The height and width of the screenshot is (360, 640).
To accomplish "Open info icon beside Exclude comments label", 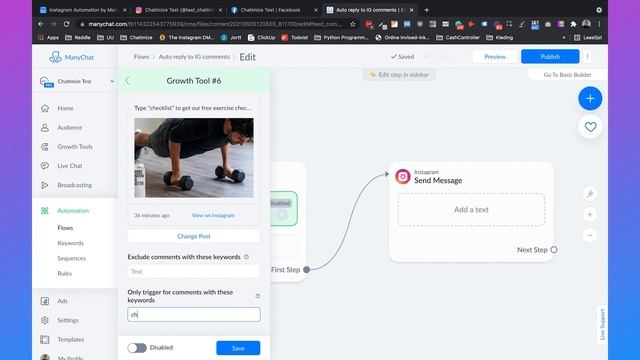I will (246, 257).
